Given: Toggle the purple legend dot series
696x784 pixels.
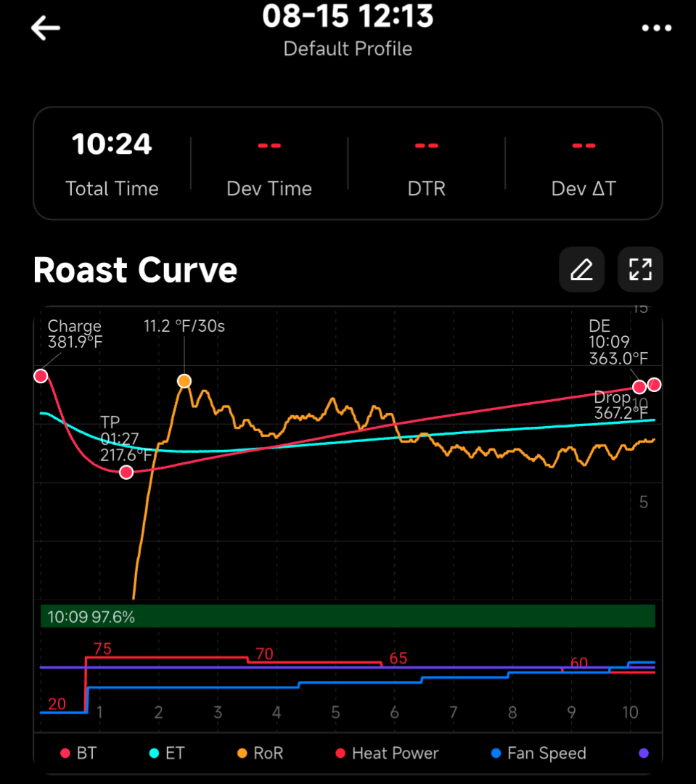Looking at the screenshot, I should click(644, 753).
